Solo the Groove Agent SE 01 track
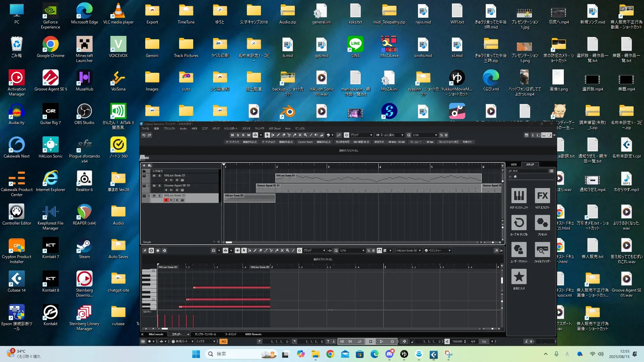This screenshot has width=644, height=362. (159, 186)
